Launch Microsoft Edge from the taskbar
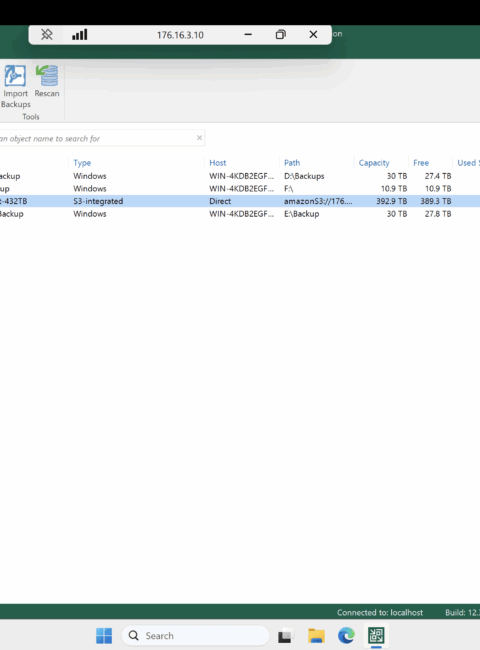480x650 pixels. pos(346,635)
